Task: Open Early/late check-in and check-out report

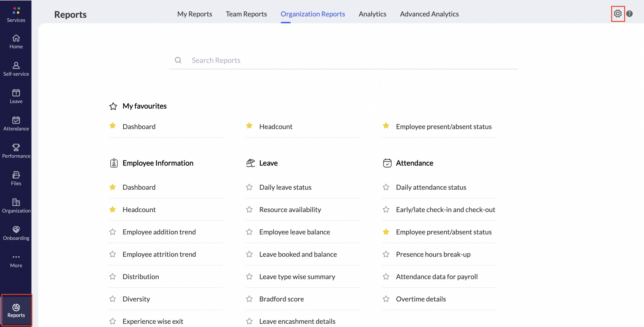Action: click(x=446, y=210)
